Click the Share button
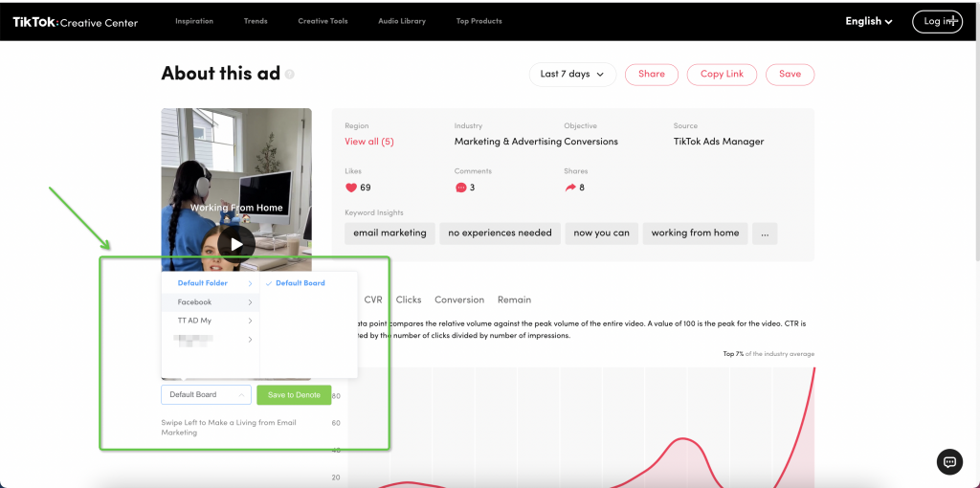 [x=651, y=74]
